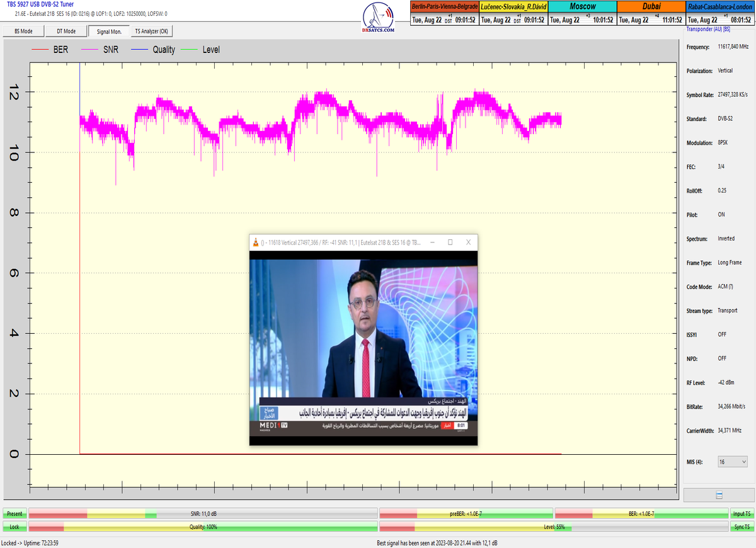This screenshot has width=756, height=548.
Task: Click the Lock status indicator
Action: point(14,527)
